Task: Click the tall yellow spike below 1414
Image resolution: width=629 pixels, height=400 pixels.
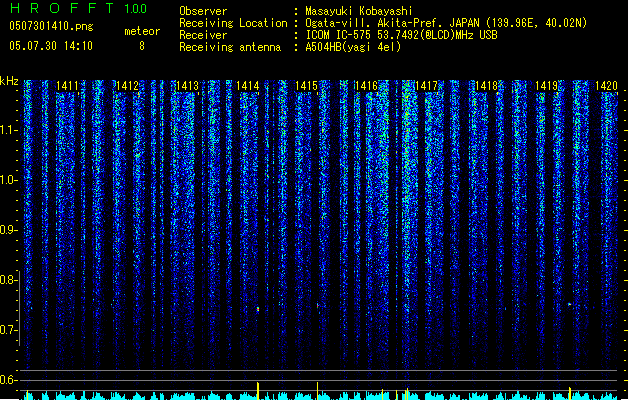Action: click(x=258, y=391)
